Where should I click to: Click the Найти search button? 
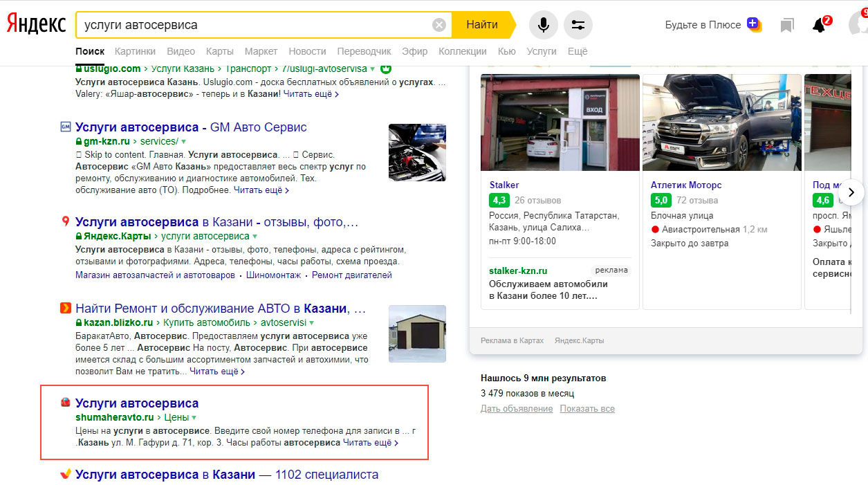click(483, 25)
